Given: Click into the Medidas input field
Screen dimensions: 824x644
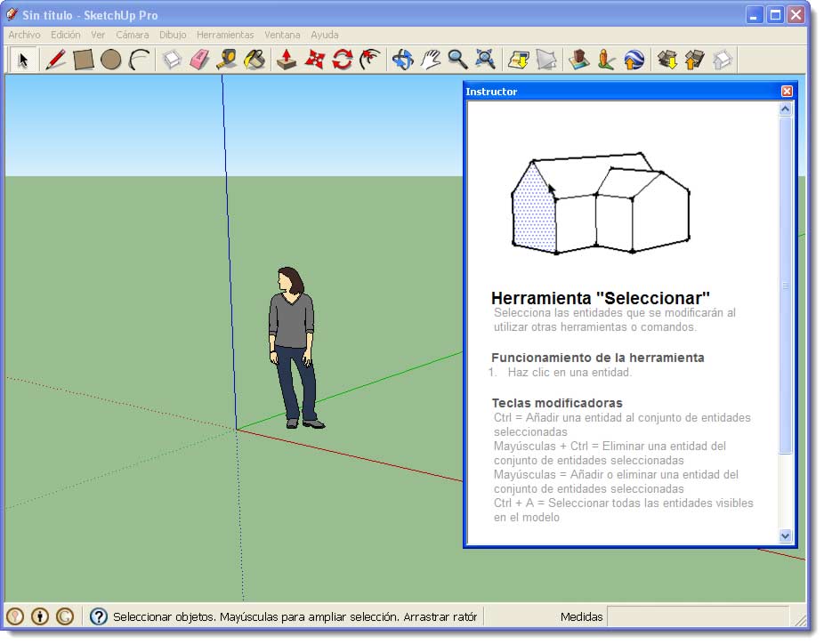Looking at the screenshot, I should click(x=698, y=616).
